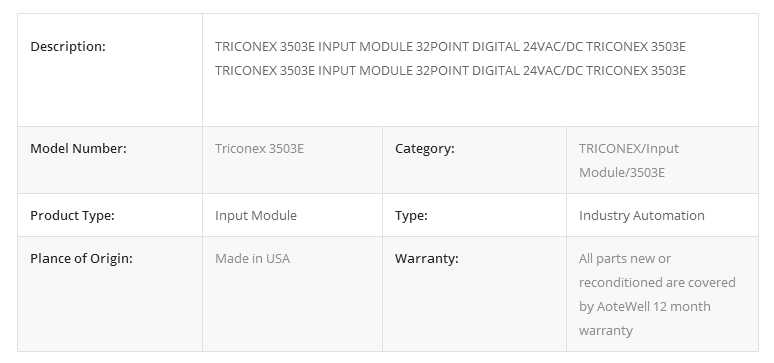Click the Industry Automation value
This screenshot has width=774, height=363.
(x=642, y=216)
